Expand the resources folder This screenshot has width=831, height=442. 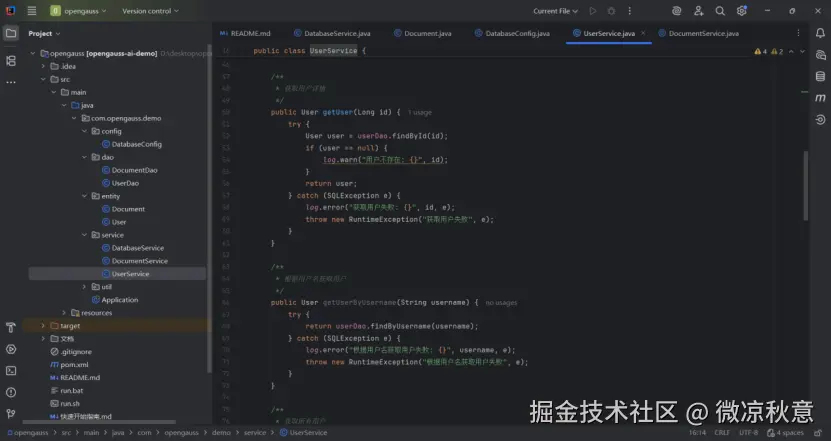[64, 313]
